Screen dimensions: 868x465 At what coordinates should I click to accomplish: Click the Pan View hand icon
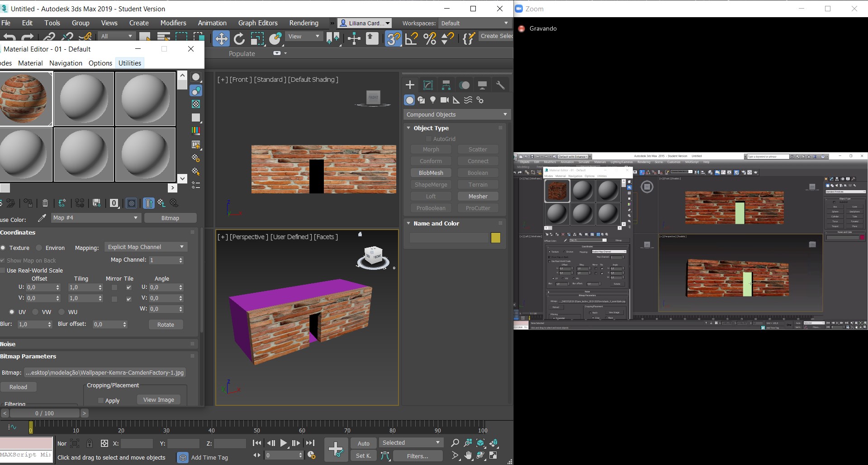click(468, 455)
